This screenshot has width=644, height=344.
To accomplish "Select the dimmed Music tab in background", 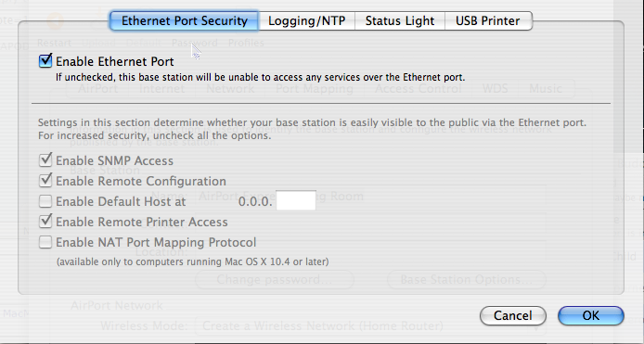I will pyautogui.click(x=546, y=88).
